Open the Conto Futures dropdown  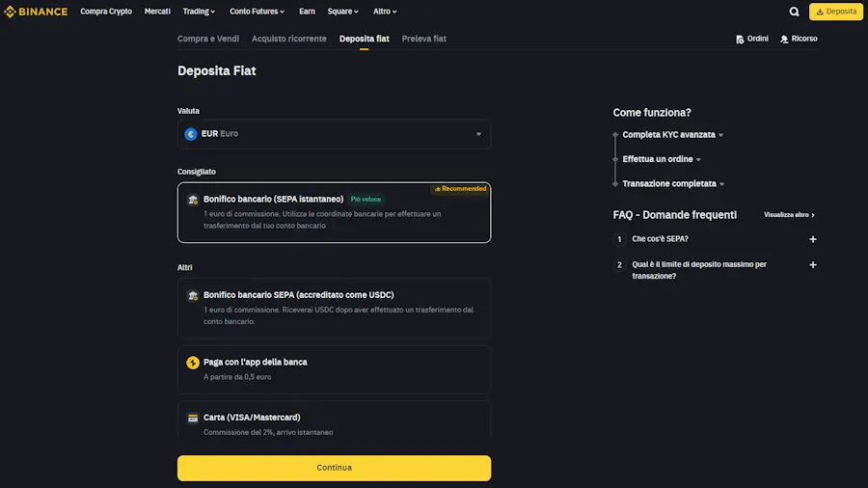click(x=257, y=11)
